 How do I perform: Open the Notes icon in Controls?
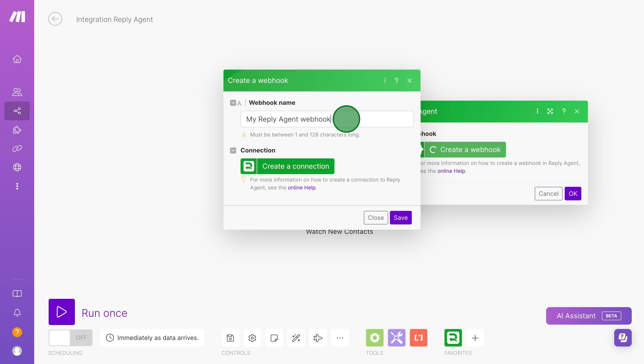274,338
